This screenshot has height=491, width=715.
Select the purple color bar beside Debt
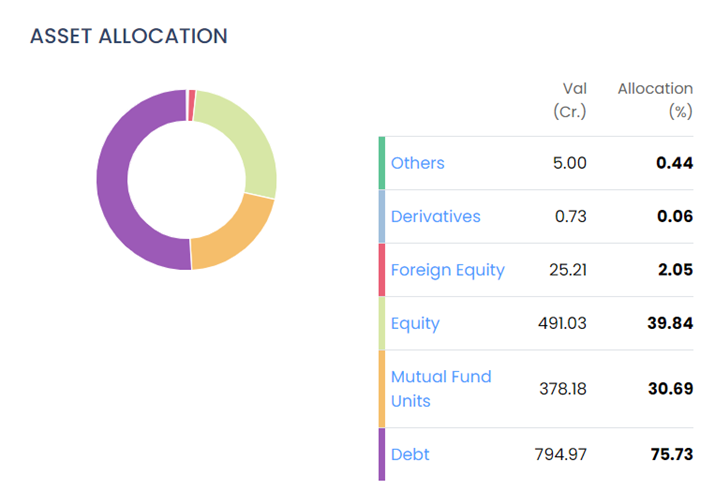[x=382, y=455]
